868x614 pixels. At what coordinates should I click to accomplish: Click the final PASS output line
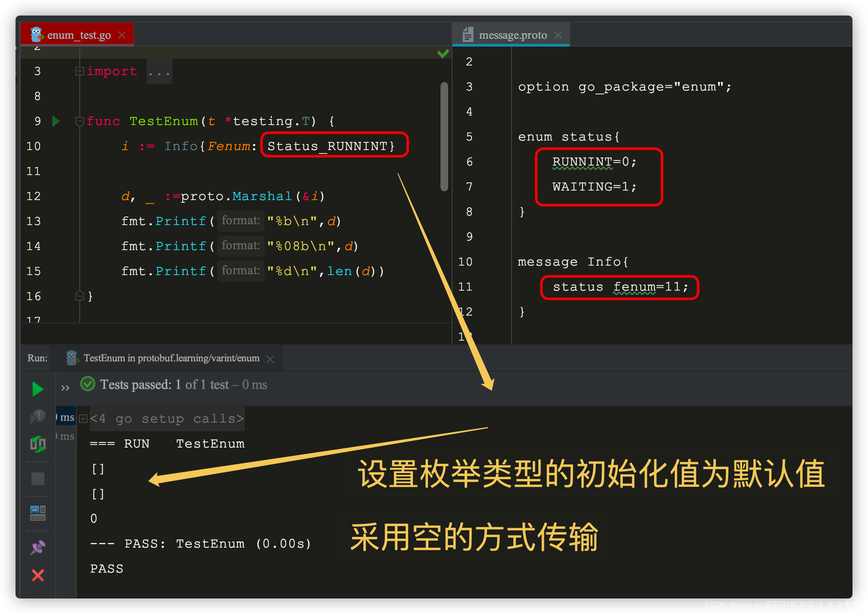click(106, 569)
